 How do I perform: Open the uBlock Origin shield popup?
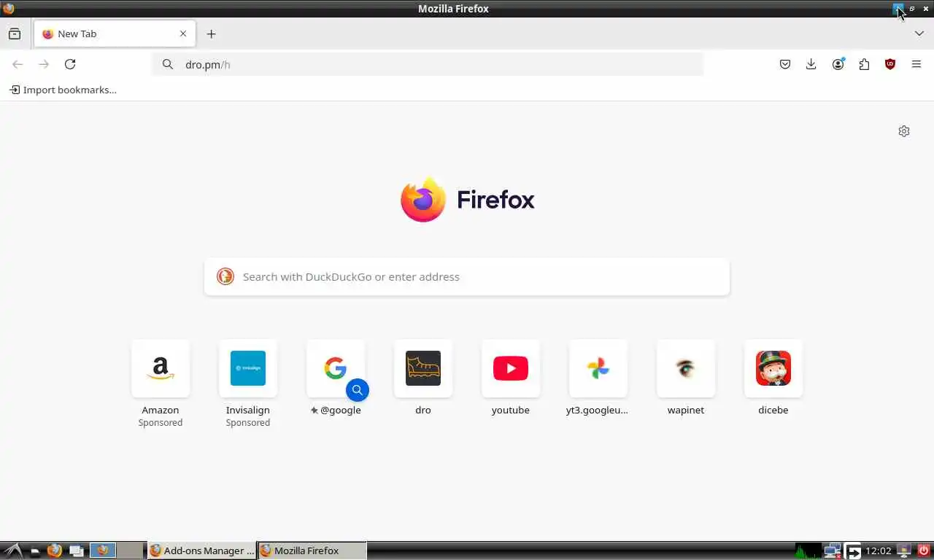point(890,64)
